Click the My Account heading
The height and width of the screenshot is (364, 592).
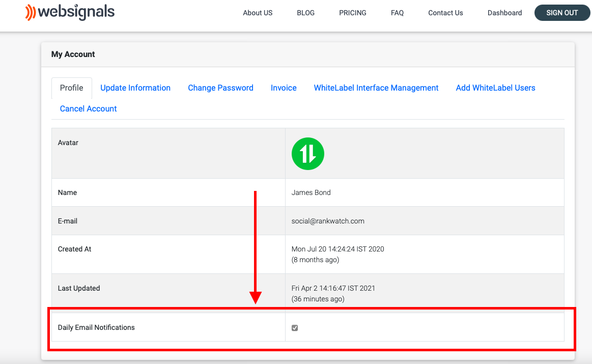[73, 54]
